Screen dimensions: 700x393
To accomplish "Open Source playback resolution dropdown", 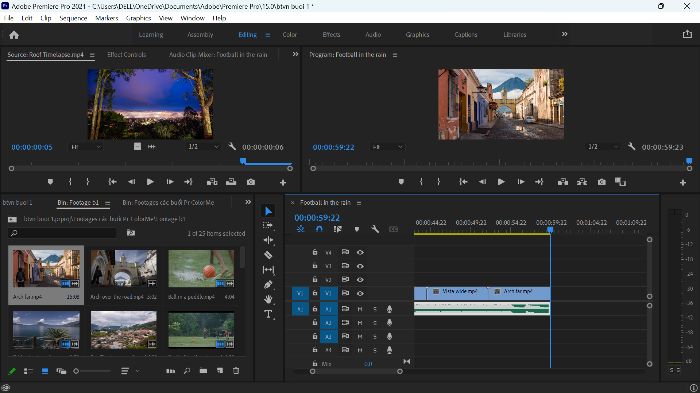I will click(203, 146).
